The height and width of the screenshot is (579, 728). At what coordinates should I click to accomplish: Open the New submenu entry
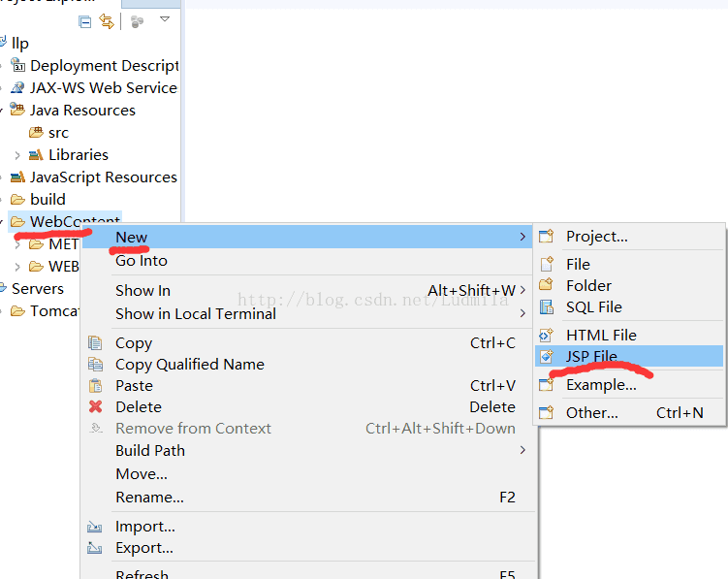click(307, 237)
